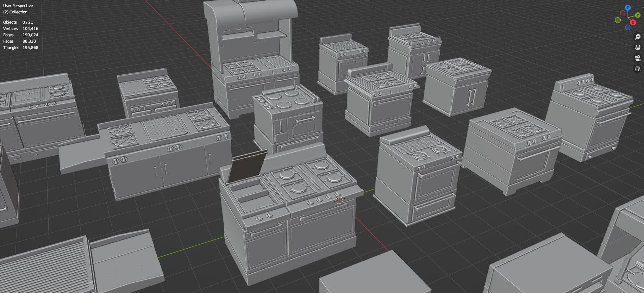
Task: Click the Vertices '104,416' statistic
Action: click(x=30, y=29)
